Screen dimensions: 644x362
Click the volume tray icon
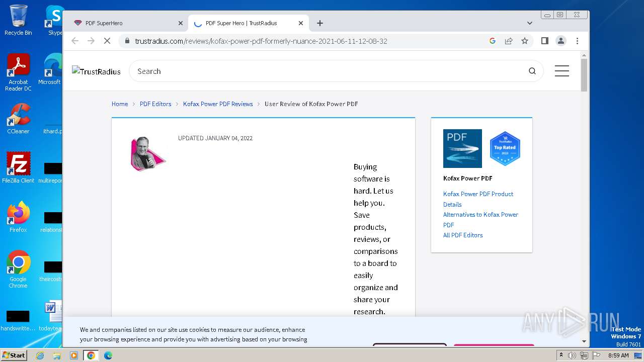click(572, 355)
